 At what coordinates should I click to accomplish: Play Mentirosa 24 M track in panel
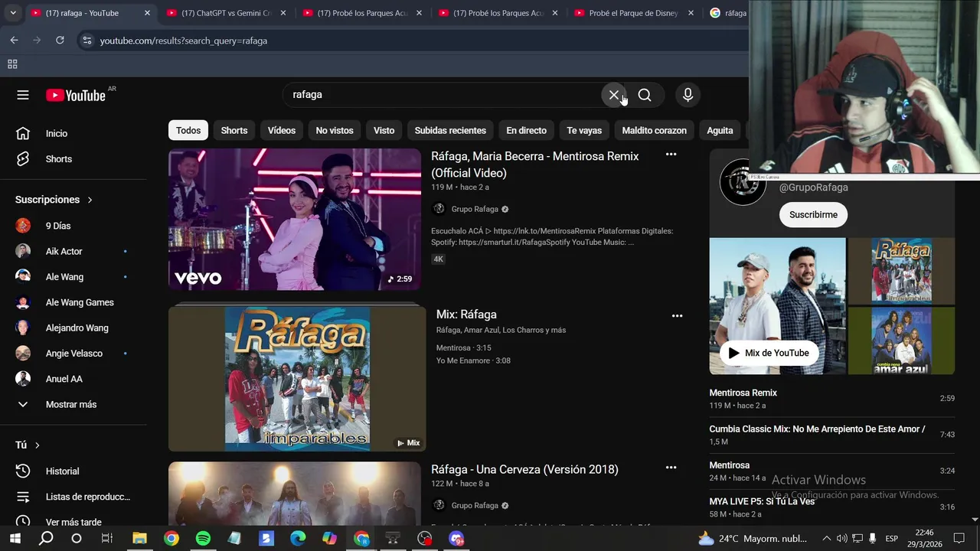point(831,471)
